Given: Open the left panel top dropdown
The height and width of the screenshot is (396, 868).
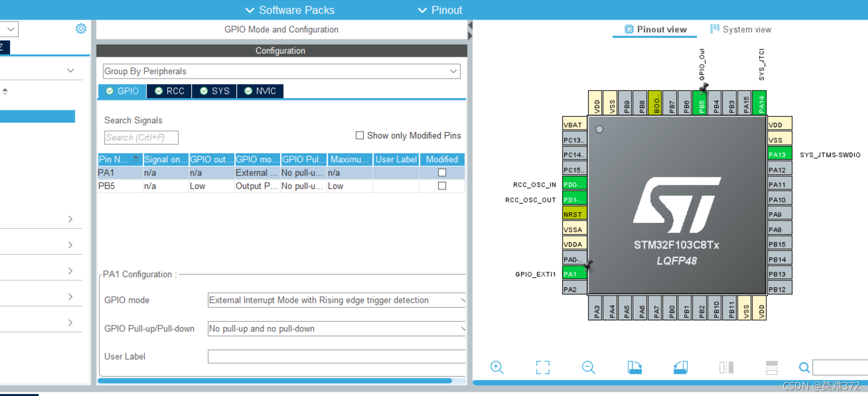Looking at the screenshot, I should [10, 29].
